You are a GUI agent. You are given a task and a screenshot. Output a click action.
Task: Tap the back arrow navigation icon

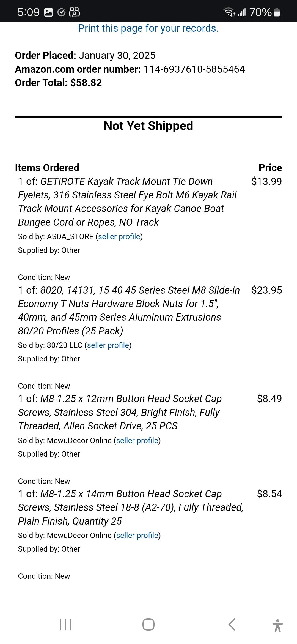(232, 624)
